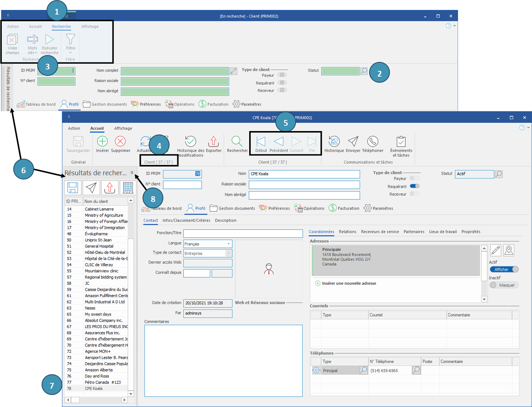Image resolution: width=532 pixels, height=407 pixels.
Task: Click the Téléphoner icon
Action: [x=372, y=142]
